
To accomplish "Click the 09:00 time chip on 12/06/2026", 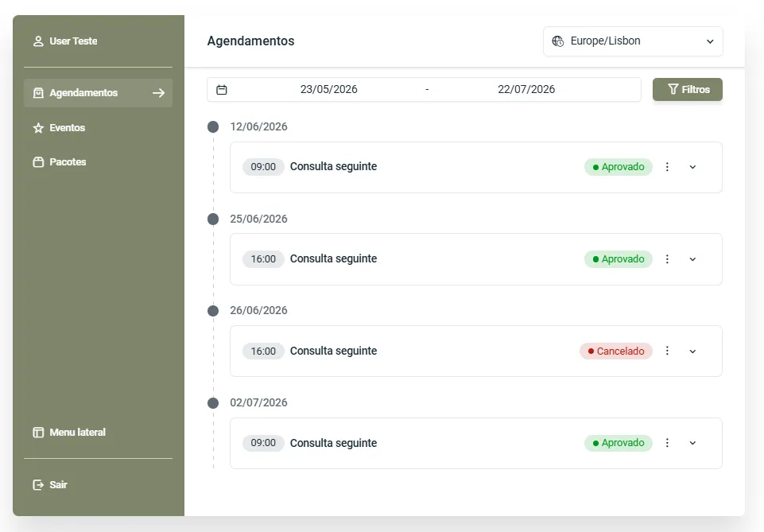I will [263, 167].
